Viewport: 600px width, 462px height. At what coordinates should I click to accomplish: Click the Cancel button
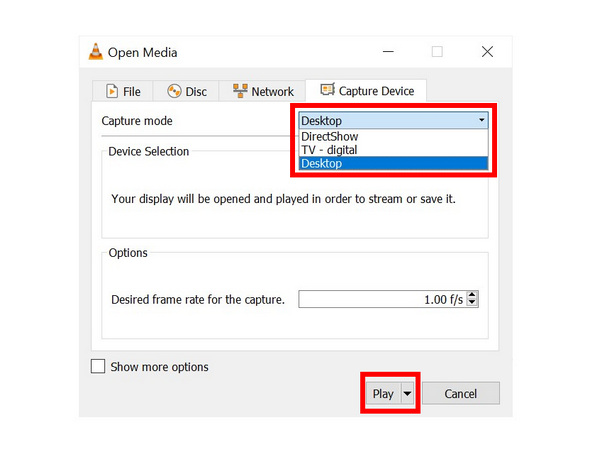tap(461, 393)
